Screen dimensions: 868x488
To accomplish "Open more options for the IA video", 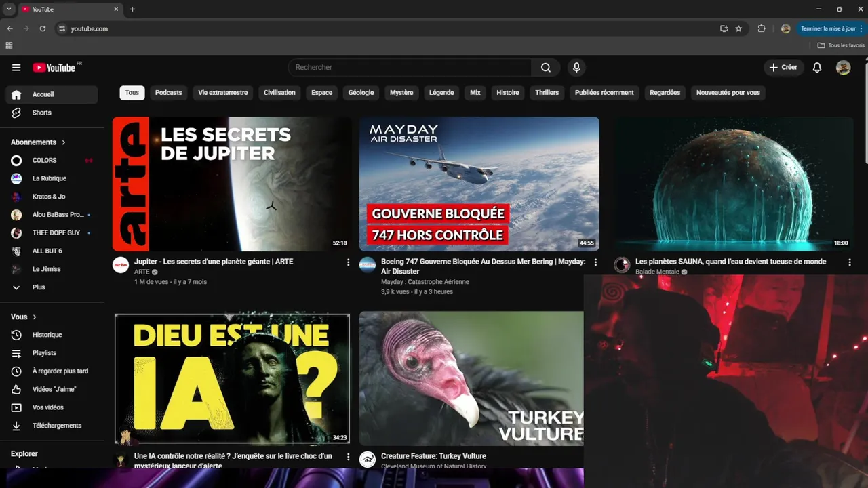I will point(349,457).
